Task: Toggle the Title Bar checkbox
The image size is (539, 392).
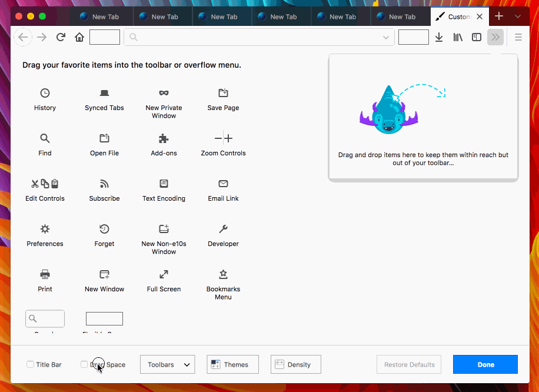Action: point(30,364)
